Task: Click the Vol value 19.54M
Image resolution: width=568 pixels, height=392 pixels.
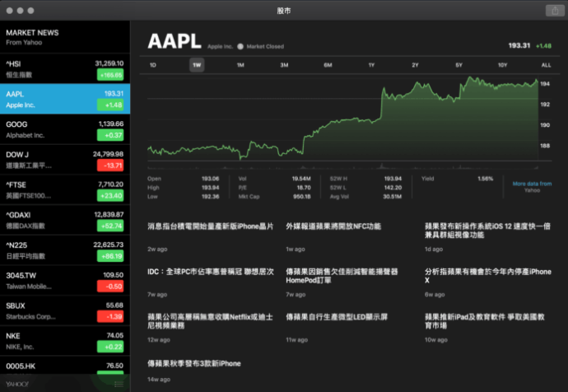Action: tap(301, 179)
